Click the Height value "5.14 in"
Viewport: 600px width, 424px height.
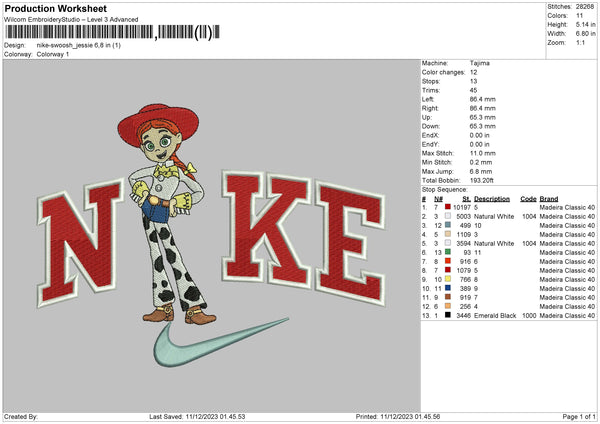coord(585,24)
